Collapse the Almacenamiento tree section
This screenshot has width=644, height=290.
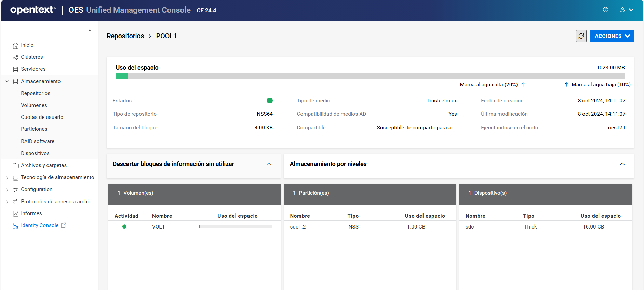click(x=7, y=81)
